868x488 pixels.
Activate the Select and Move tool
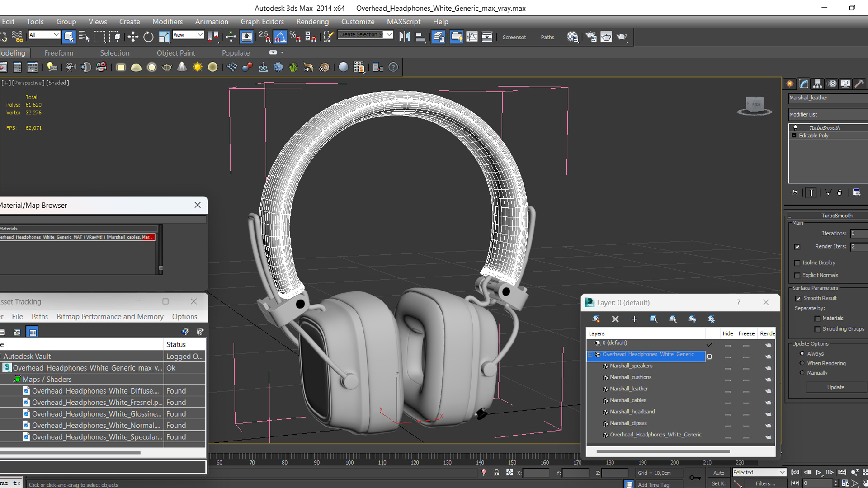point(133,37)
